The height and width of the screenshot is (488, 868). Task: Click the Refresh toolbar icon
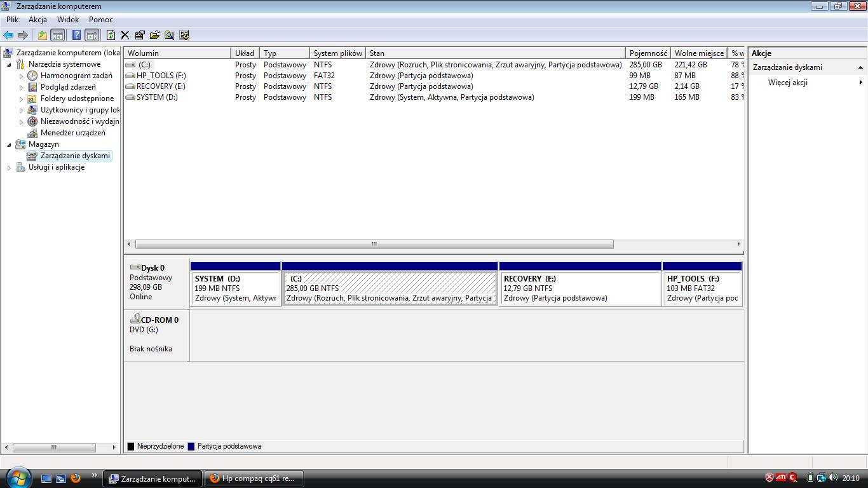pyautogui.click(x=111, y=36)
